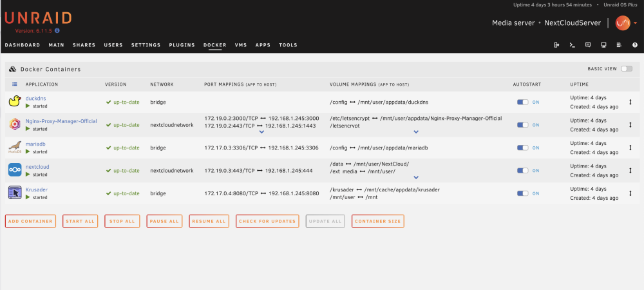644x290 pixels.
Task: Open the duckdns container name link
Action: (x=35, y=99)
